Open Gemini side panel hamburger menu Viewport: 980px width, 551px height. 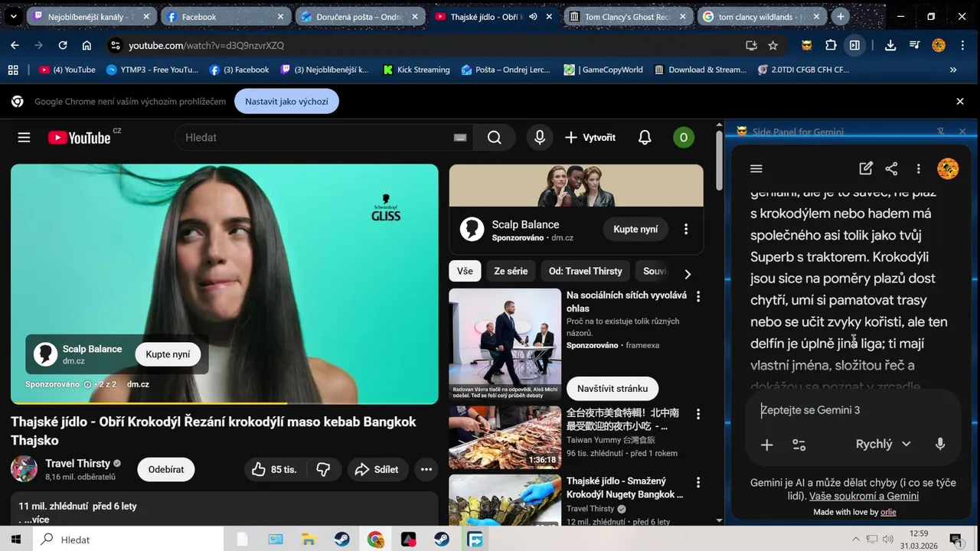[756, 168]
